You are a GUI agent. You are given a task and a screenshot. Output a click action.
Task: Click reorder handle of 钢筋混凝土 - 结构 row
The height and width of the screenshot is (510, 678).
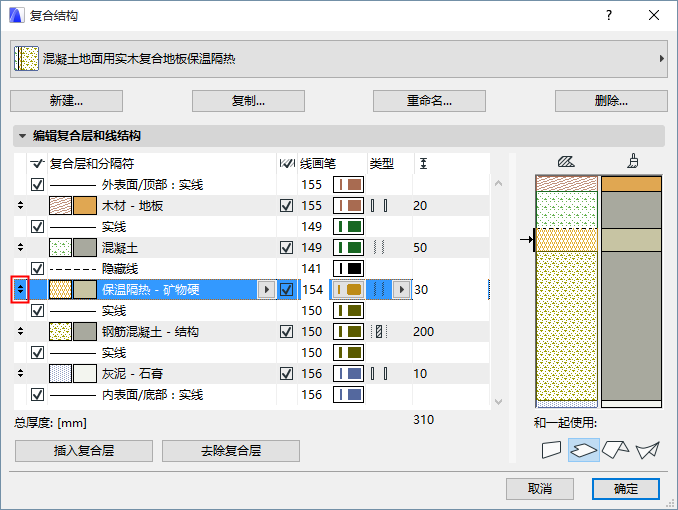pyautogui.click(x=20, y=332)
